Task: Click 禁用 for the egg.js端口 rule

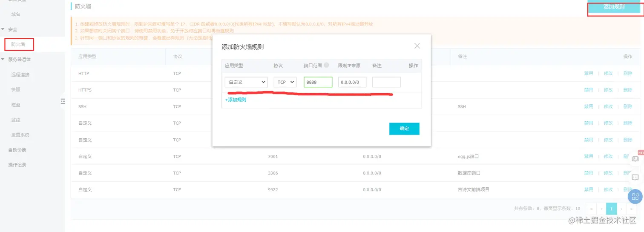Action: click(x=588, y=156)
